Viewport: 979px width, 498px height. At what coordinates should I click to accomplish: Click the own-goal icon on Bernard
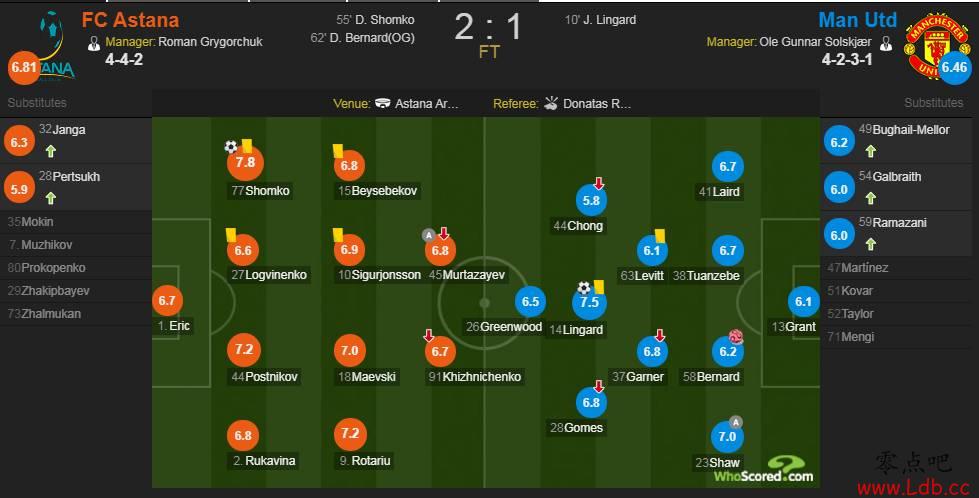pos(735,337)
